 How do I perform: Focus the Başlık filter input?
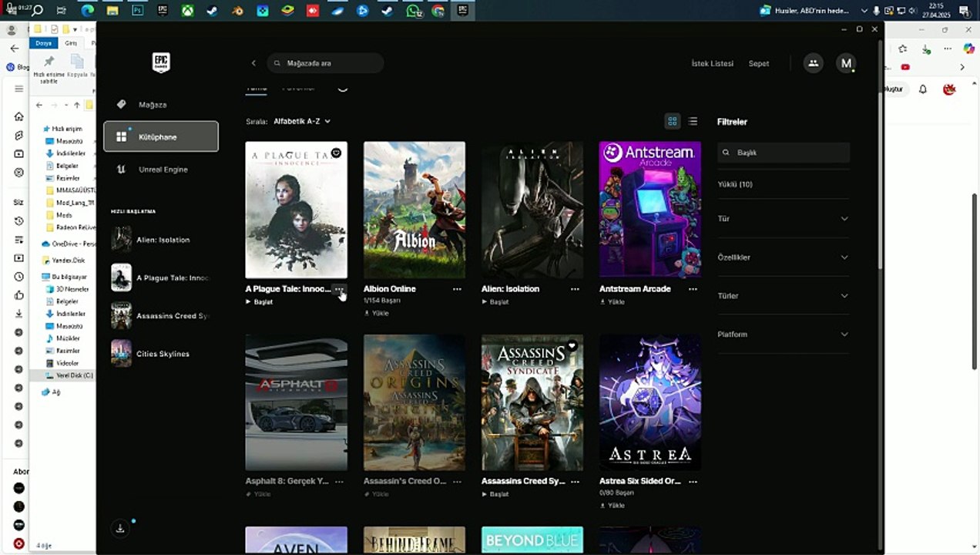pyautogui.click(x=784, y=153)
